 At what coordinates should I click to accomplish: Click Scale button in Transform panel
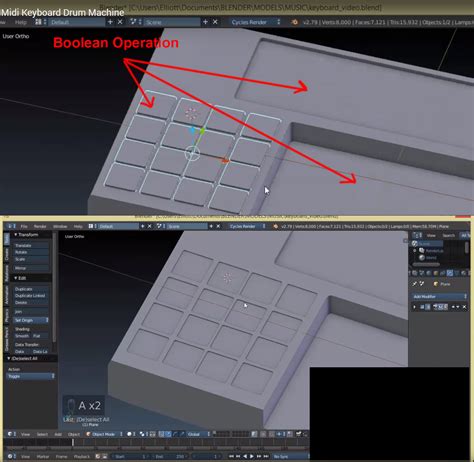31,259
